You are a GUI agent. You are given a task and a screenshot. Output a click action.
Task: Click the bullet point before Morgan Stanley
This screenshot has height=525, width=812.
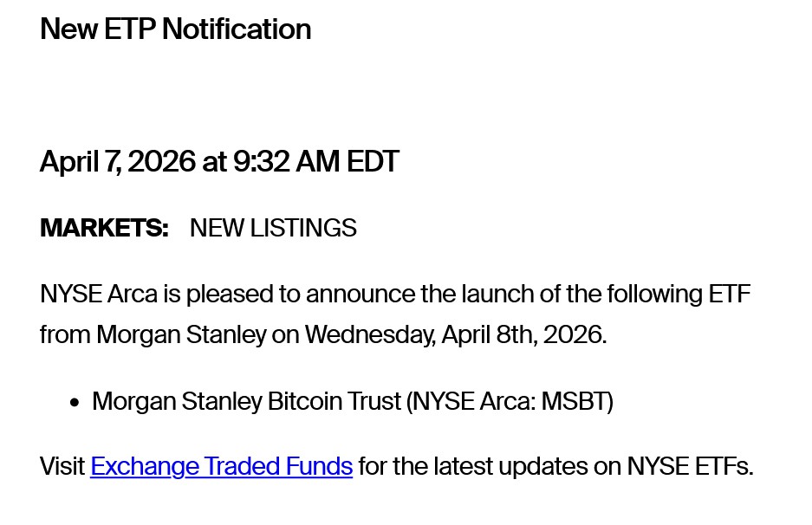75,403
